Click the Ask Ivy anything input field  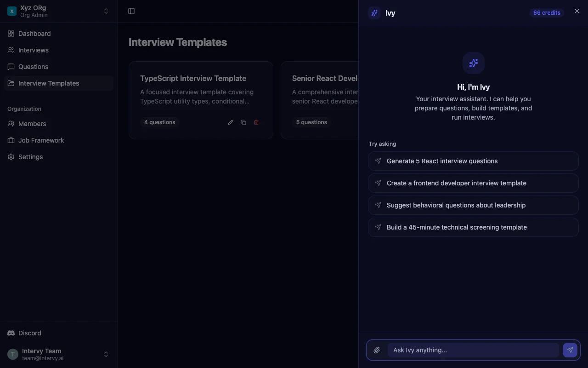[x=473, y=350]
